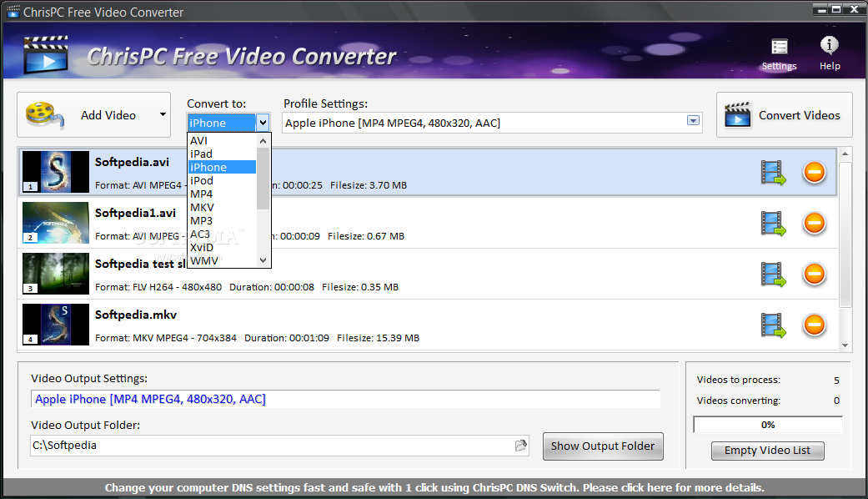Remove Softpedia.mkv with orange minus icon
Screen dimensions: 868x499
tap(815, 325)
